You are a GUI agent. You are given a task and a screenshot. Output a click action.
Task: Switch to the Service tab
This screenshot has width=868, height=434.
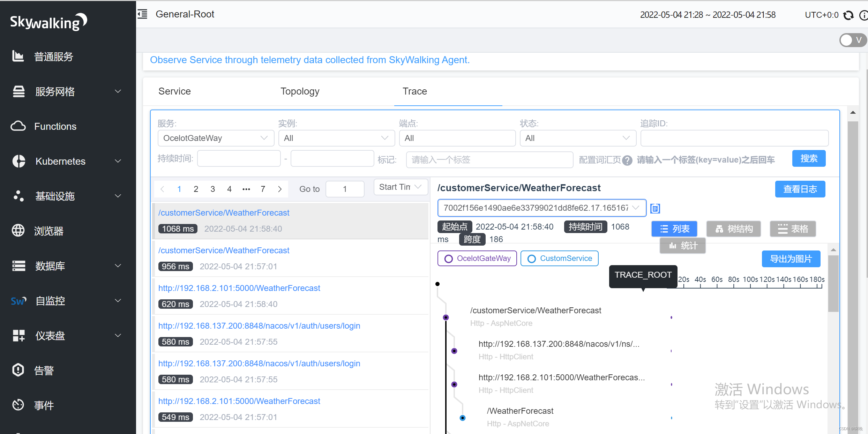tap(174, 91)
